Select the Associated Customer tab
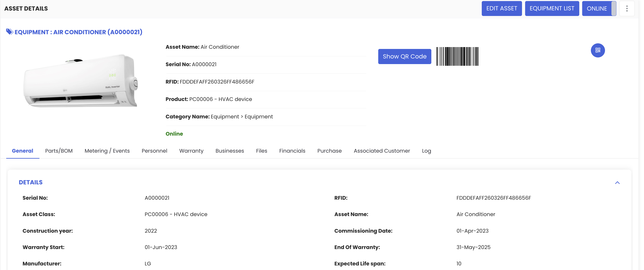The width and height of the screenshot is (644, 270). [x=382, y=151]
